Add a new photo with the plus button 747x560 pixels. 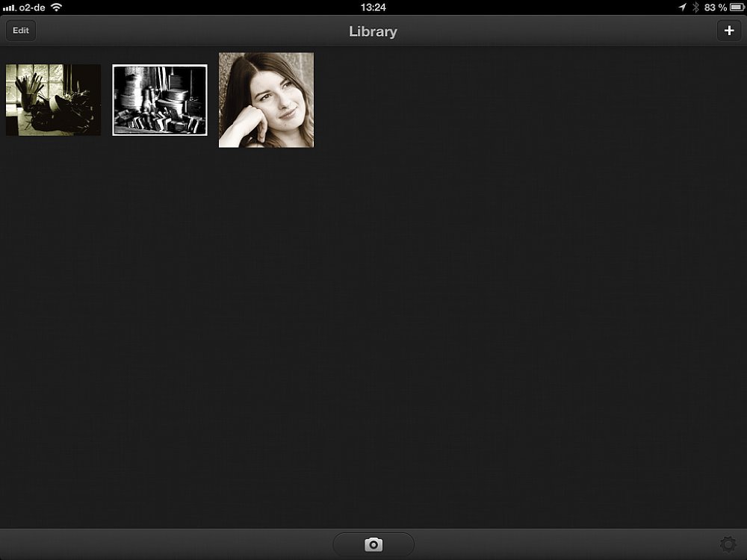729,31
